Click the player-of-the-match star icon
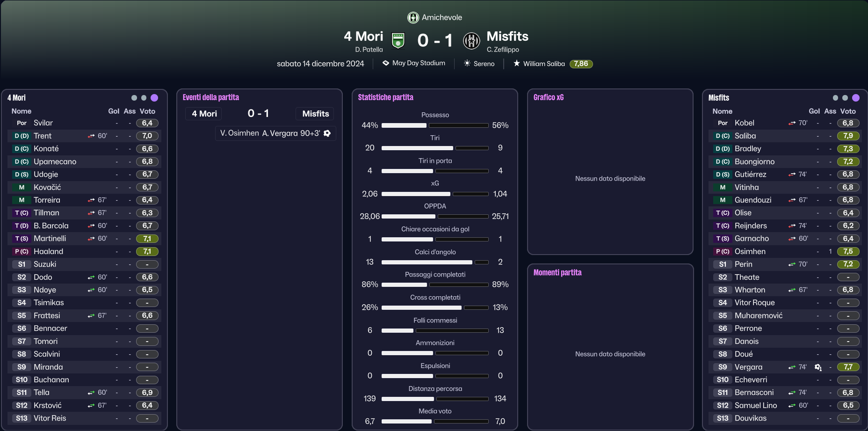The image size is (868, 431). pos(516,63)
